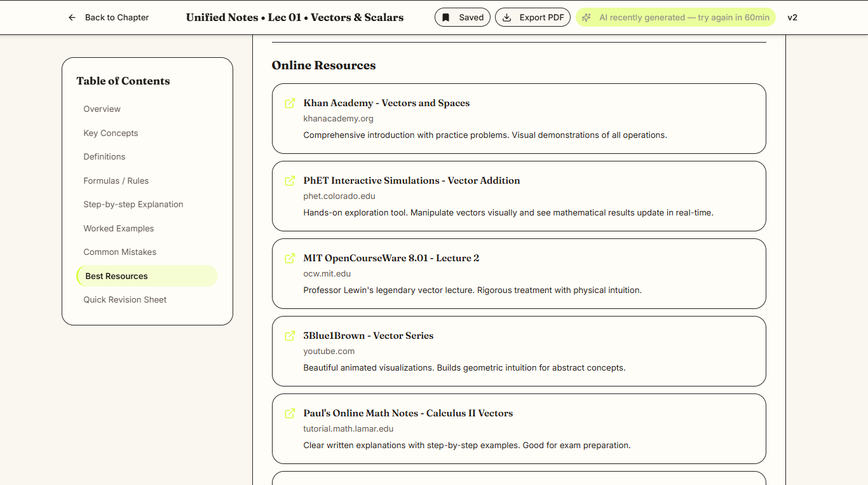Jump to the Key Concepts section
Viewport: 868px width, 485px height.
pyautogui.click(x=147, y=133)
